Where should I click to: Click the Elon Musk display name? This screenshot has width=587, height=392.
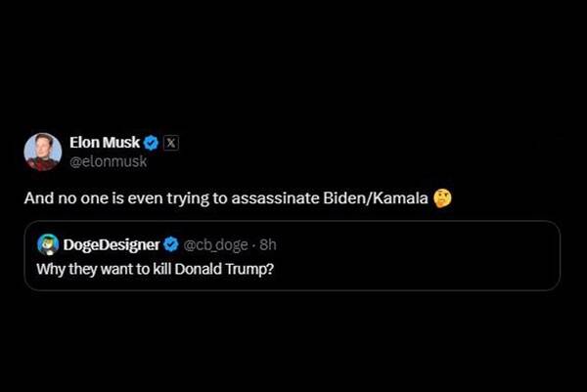click(x=105, y=143)
